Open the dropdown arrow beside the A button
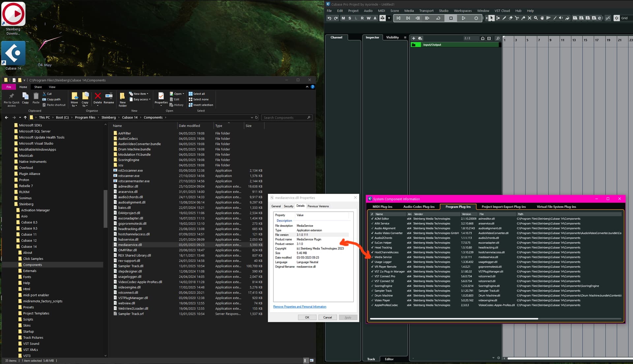This screenshot has height=364, width=633. tap(389, 18)
